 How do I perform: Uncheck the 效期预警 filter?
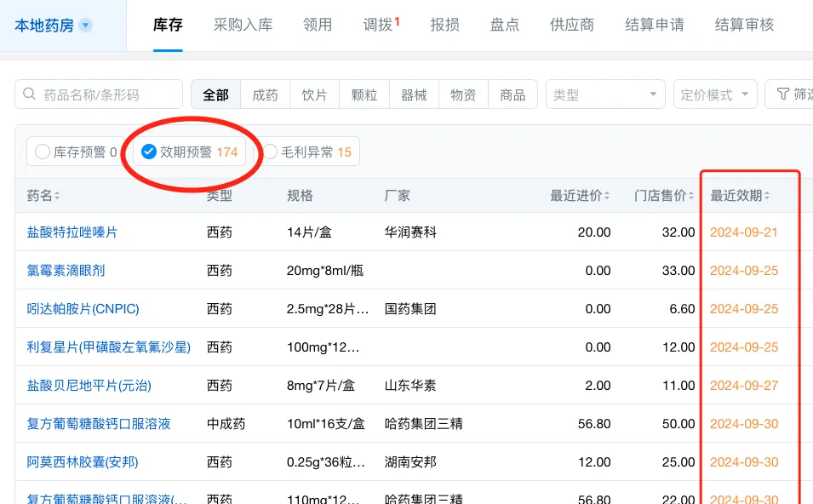149,152
